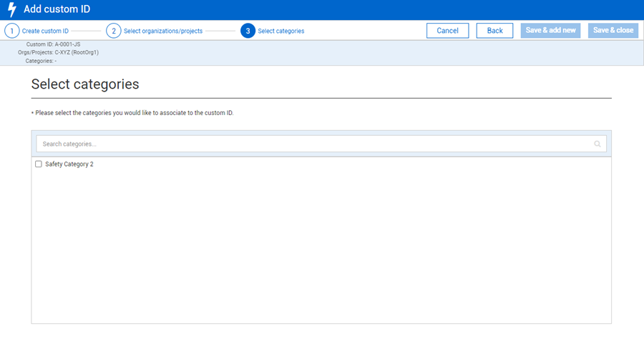Click the Custom ID A-0001-JS summary text
Image resolution: width=644 pixels, height=346 pixels.
click(x=53, y=44)
